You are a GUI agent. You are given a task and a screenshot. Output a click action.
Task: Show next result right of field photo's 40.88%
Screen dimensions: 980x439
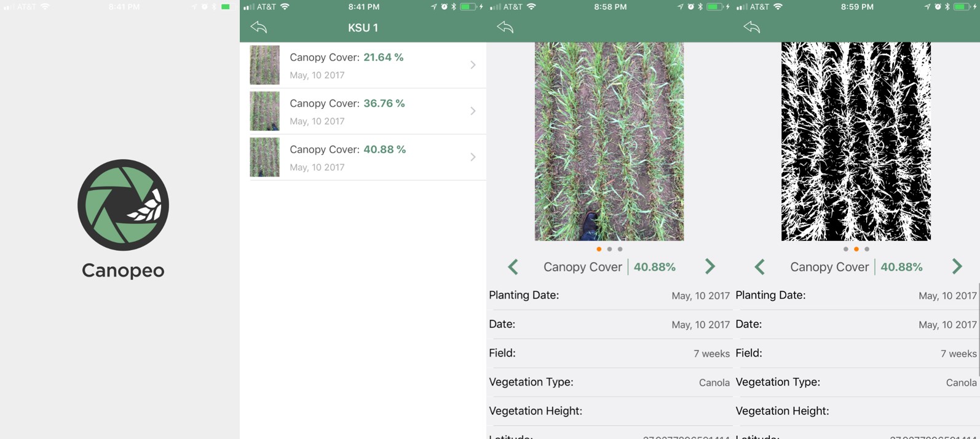[x=710, y=267]
